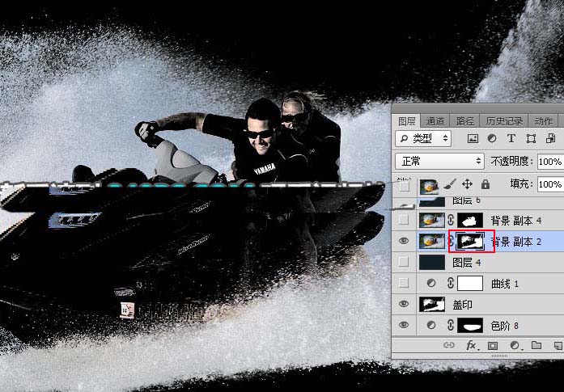The image size is (564, 392).
Task: Select the mask thumbnail of 背景 副本 2
Action: [470, 241]
